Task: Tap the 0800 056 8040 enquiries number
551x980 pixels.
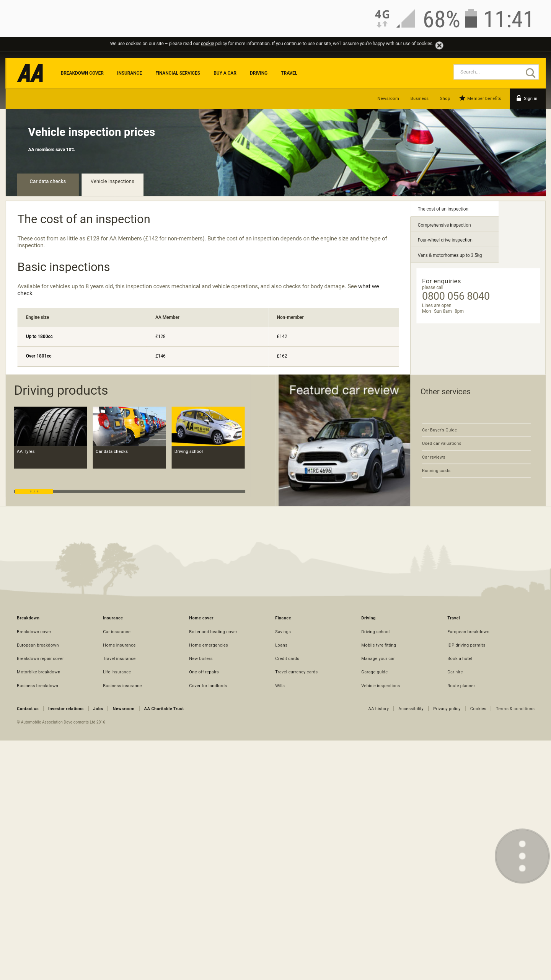Action: coord(456,296)
